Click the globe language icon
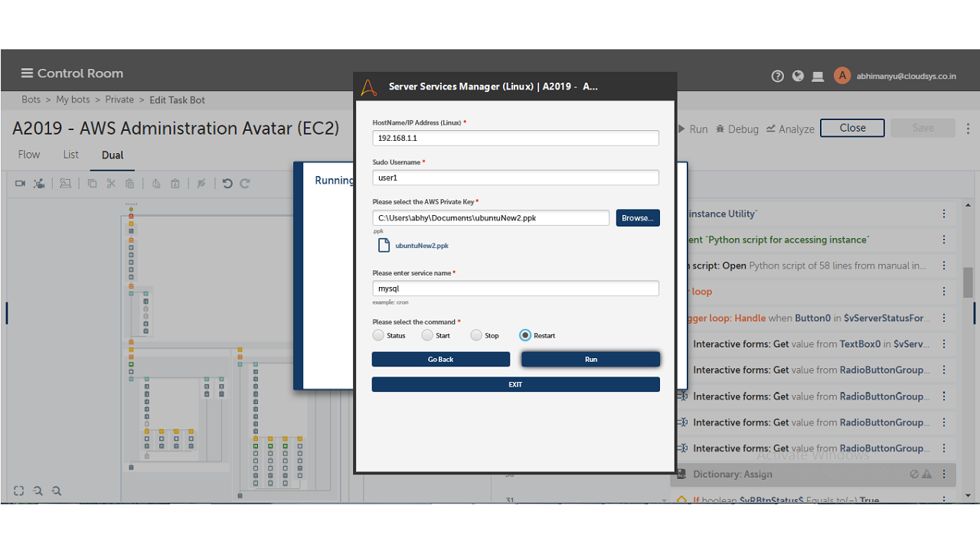The height and width of the screenshot is (551, 980). [798, 76]
